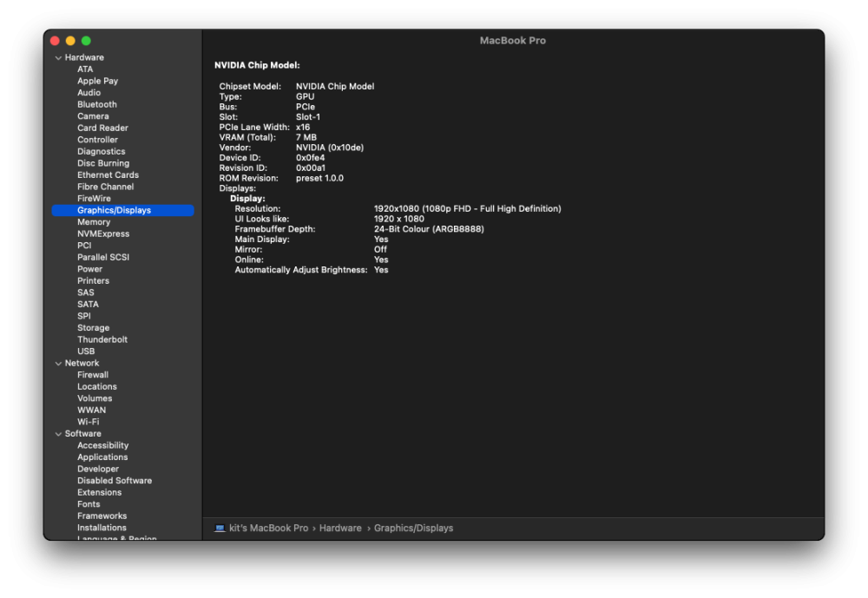The height and width of the screenshot is (598, 868).
Task: Select Fibre Channel in the sidebar
Action: click(x=105, y=187)
